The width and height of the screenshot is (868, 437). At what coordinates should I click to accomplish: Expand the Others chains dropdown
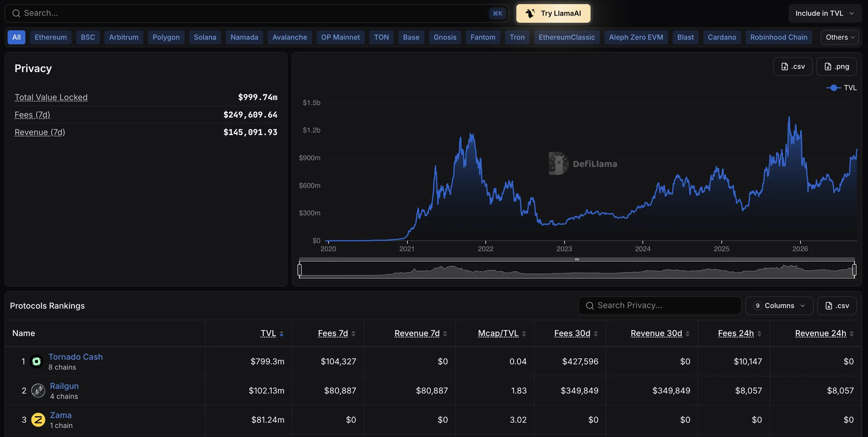tap(840, 37)
